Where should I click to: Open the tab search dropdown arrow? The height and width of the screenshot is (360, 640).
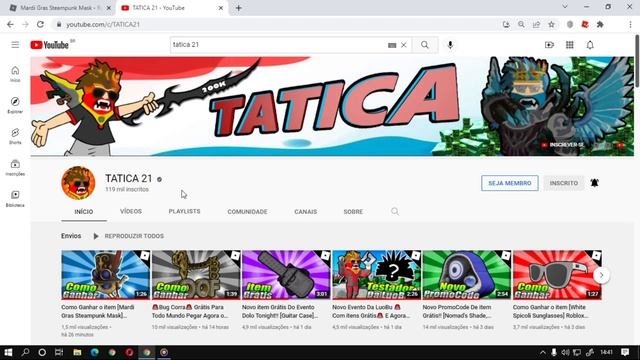coord(565,7)
